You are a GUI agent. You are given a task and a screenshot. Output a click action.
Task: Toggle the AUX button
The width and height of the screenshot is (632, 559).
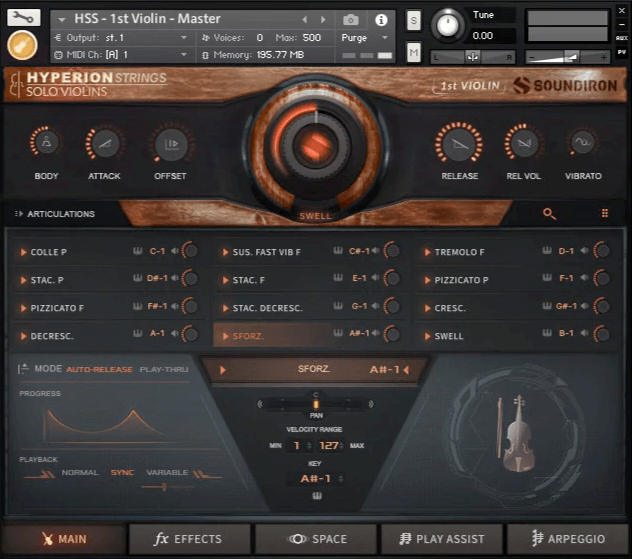coord(622,38)
